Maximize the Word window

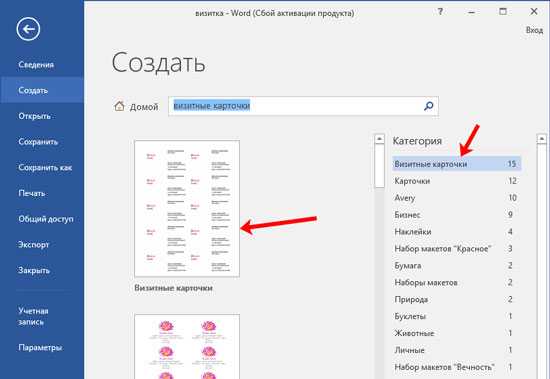pos(503,12)
